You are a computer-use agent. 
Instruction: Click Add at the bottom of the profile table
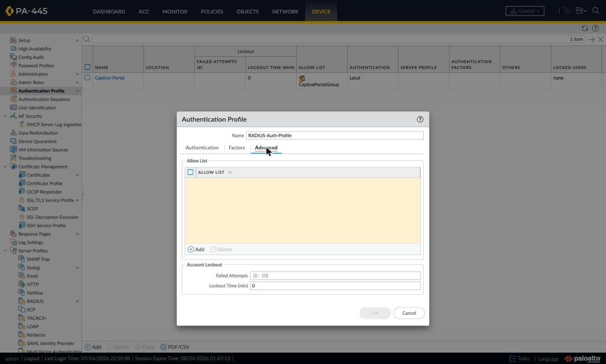point(93,347)
